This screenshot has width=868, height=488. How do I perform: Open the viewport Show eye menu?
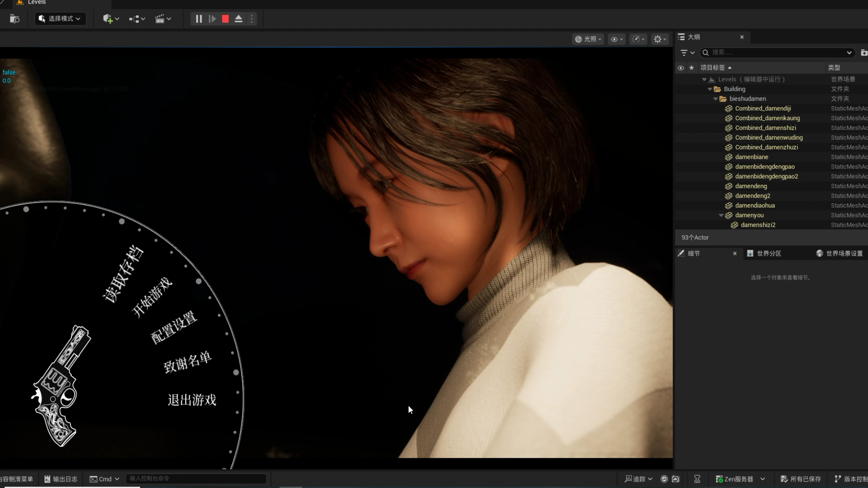click(617, 39)
